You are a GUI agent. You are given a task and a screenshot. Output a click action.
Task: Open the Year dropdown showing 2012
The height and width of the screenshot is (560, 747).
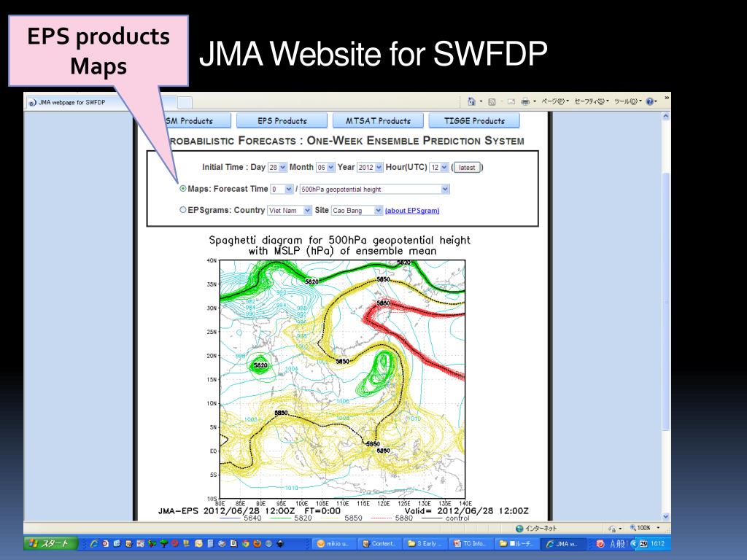[370, 167]
